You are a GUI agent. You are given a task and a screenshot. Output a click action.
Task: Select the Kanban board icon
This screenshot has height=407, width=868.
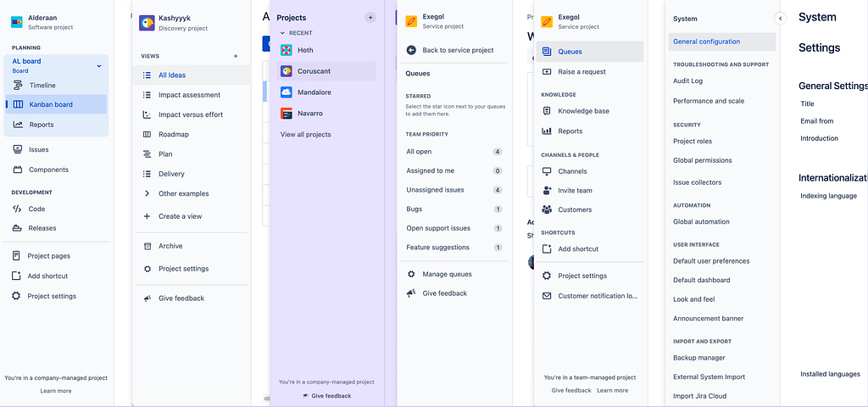click(18, 104)
